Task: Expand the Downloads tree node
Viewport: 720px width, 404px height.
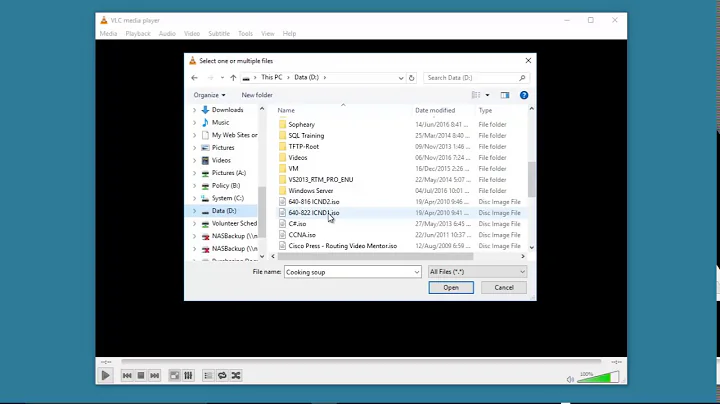Action: [x=194, y=110]
